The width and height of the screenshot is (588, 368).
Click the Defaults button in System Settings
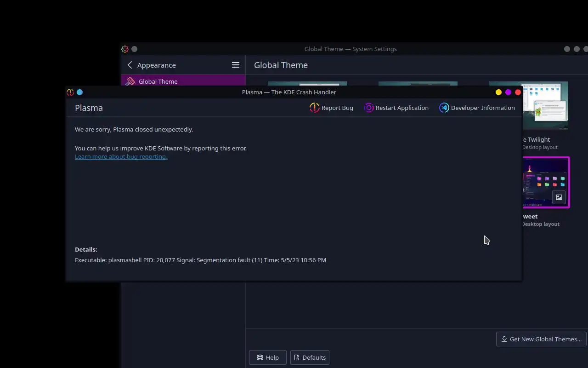pyautogui.click(x=310, y=357)
